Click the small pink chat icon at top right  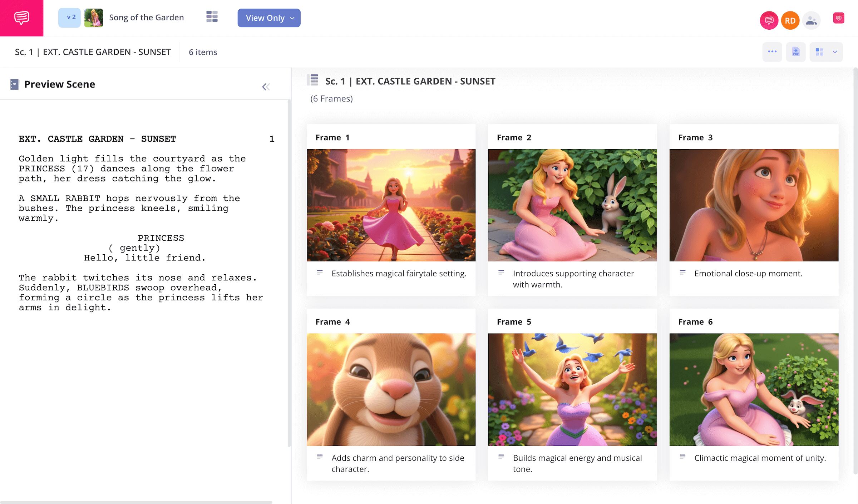(x=838, y=18)
